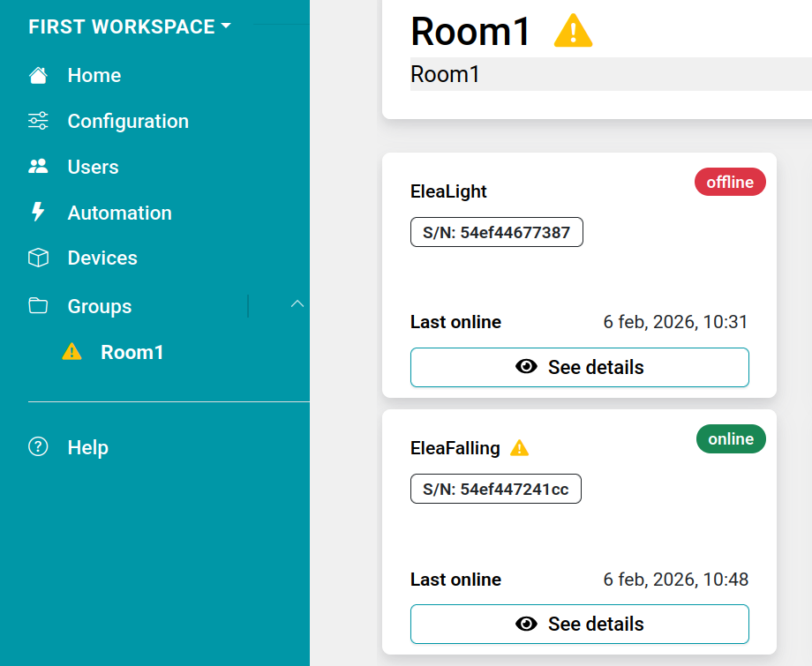This screenshot has height=666, width=812.
Task: See details for EleaFalling device
Action: click(x=579, y=624)
